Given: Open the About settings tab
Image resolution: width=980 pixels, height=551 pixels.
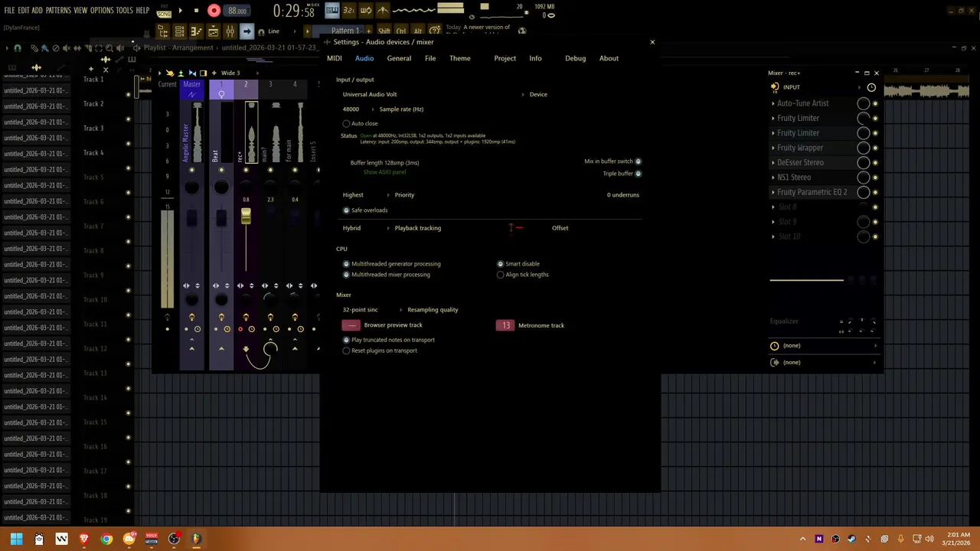Looking at the screenshot, I should [x=609, y=58].
